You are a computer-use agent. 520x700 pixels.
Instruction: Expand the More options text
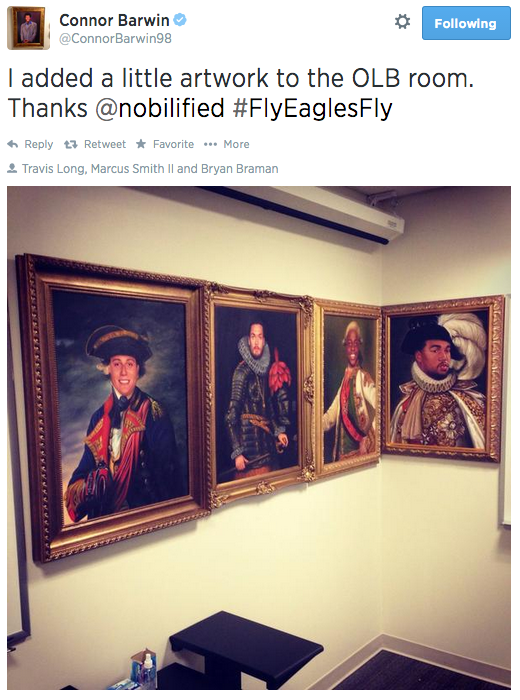[x=236, y=144]
